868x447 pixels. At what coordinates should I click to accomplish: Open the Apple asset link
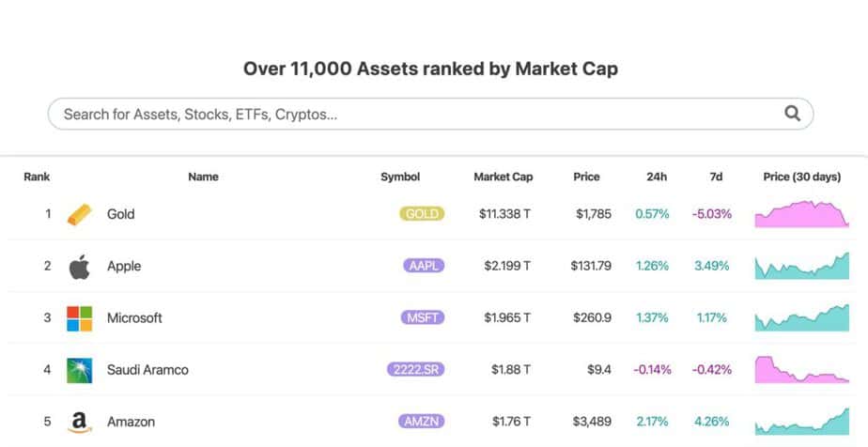tap(124, 266)
